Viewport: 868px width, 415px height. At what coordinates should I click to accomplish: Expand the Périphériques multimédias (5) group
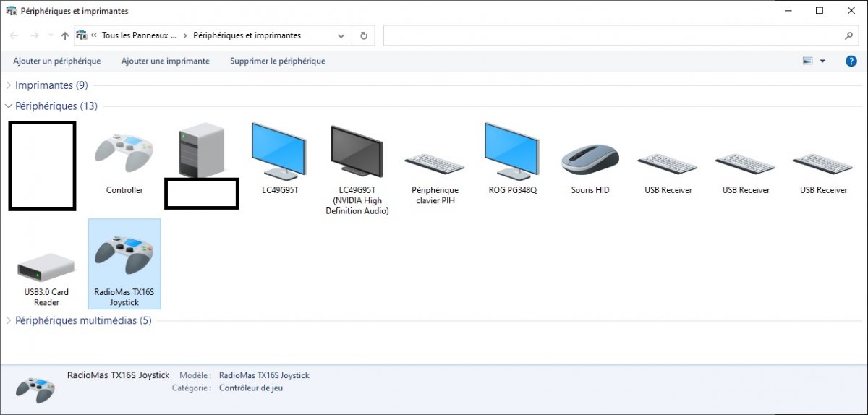pyautogui.click(x=9, y=320)
